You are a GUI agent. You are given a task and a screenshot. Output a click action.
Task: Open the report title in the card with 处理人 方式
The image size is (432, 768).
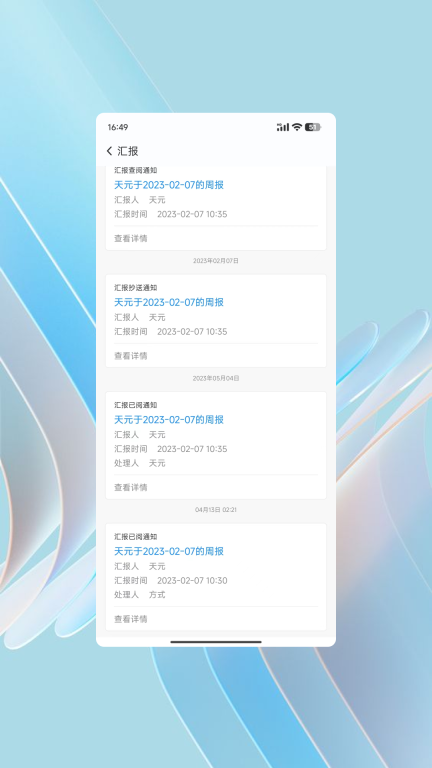169,552
